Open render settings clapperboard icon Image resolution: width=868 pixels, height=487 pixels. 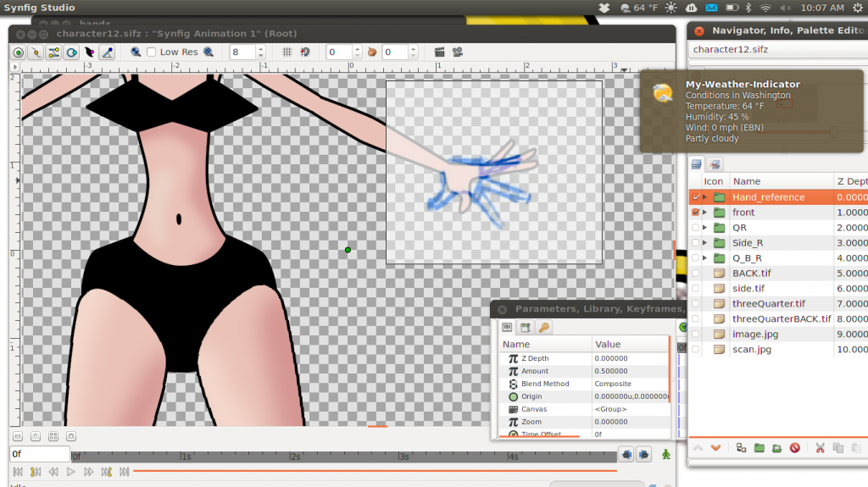coord(440,52)
